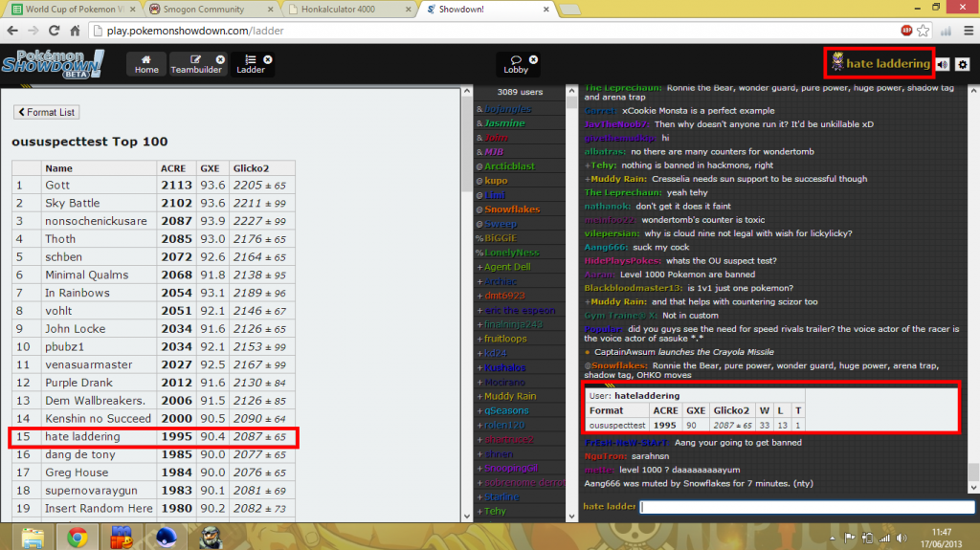Viewport: 980px width, 550px height.
Task: Select Minimal Qualms ladder entry
Action: [87, 275]
